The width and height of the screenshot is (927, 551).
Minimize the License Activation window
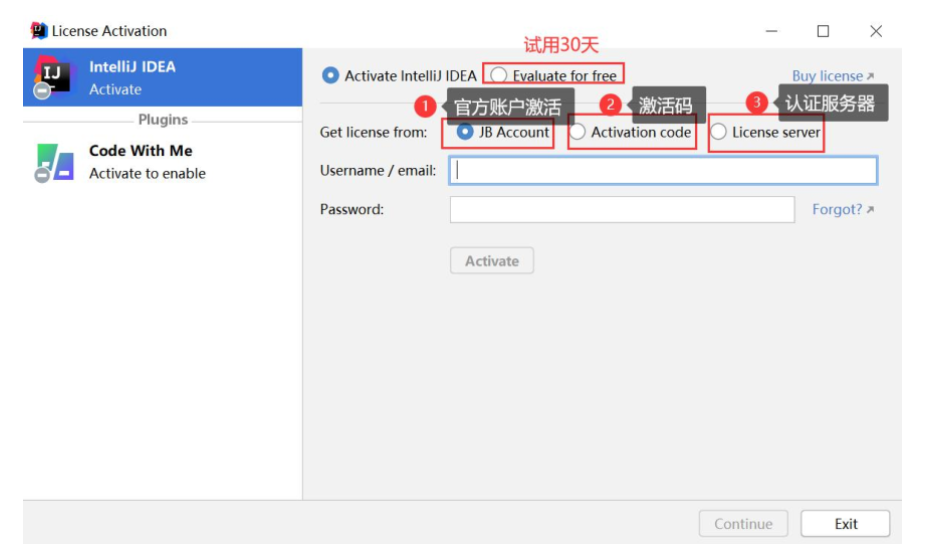[x=772, y=31]
